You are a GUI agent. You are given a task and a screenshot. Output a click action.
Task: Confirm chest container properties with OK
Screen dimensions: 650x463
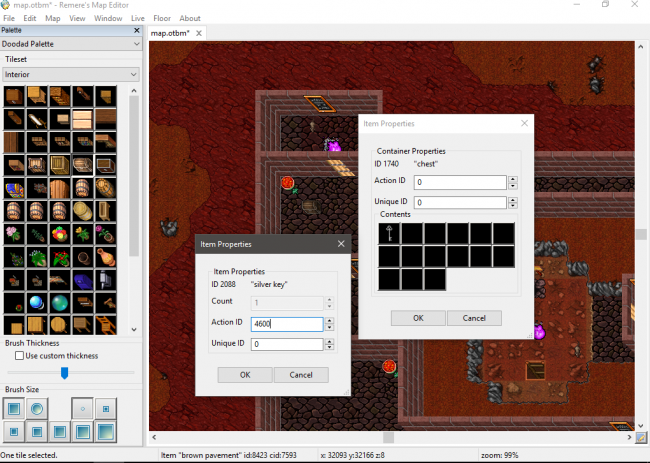tap(418, 318)
